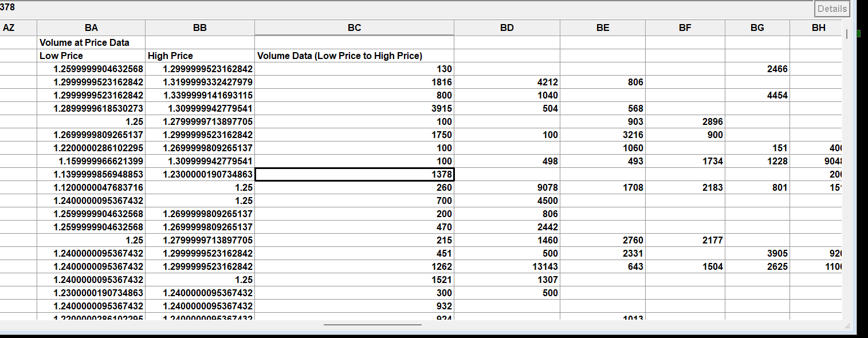
Task: Select cell with value 2760
Action: coord(603,240)
